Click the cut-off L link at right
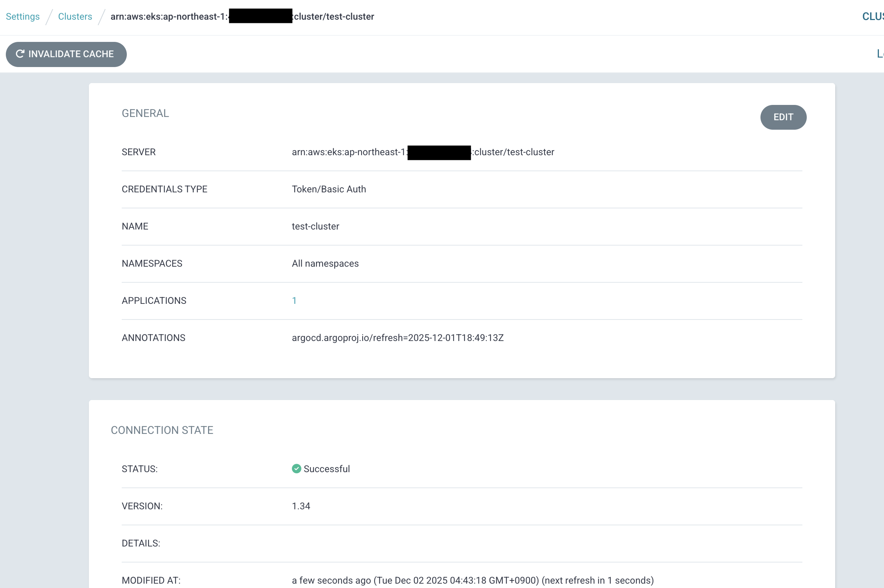Screen dimensions: 884x588 click(x=880, y=54)
